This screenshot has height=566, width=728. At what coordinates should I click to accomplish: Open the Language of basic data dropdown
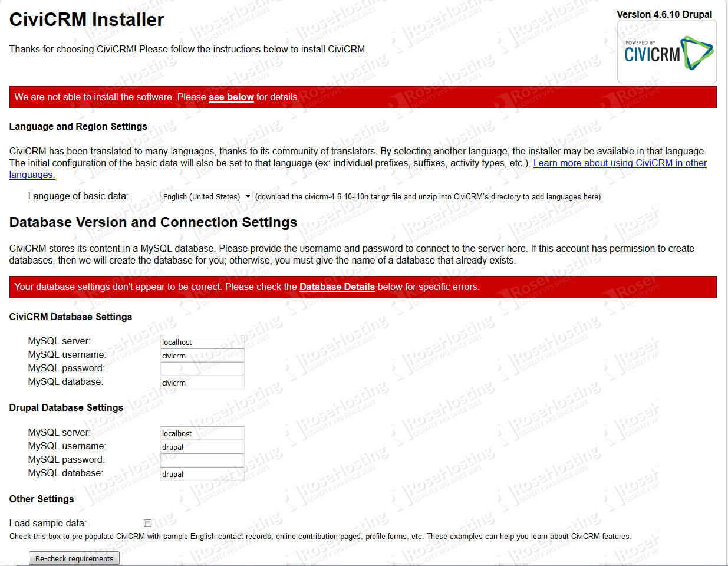206,196
